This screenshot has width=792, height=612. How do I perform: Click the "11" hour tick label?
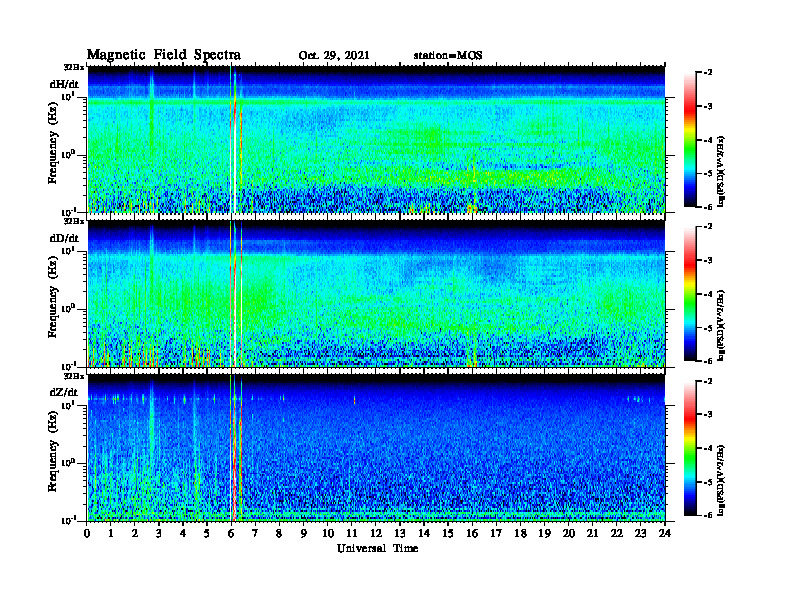coord(352,534)
